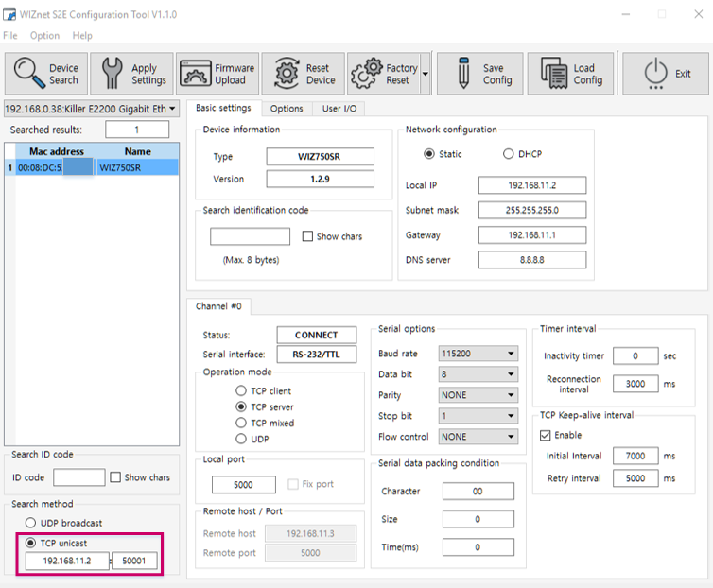Select the WIZ750SR device row
The width and height of the screenshot is (713, 588).
click(x=92, y=167)
